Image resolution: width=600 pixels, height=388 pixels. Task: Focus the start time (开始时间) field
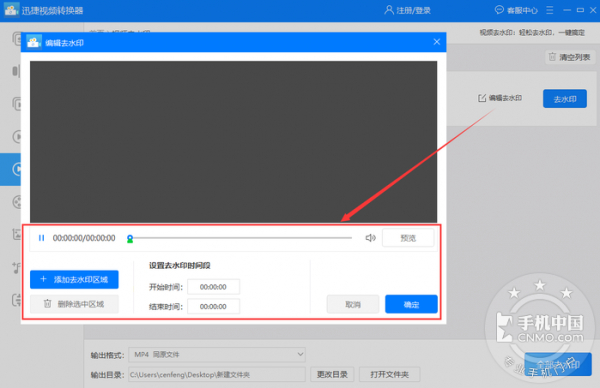pos(213,287)
